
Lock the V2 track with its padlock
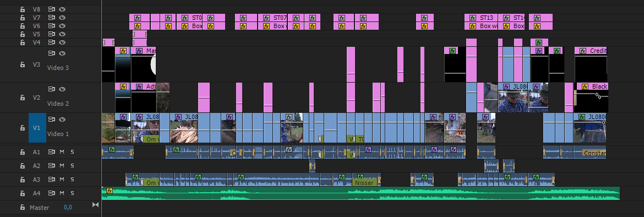[x=23, y=97]
